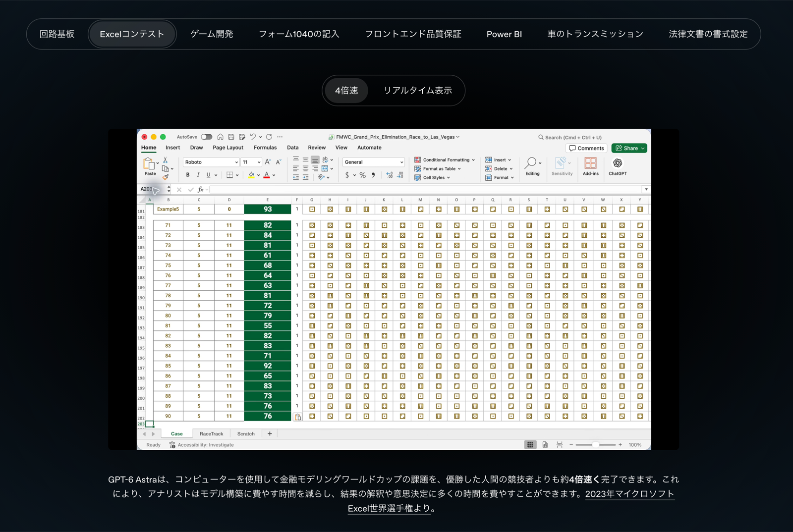Center text horizontally in the ribbon
The image size is (793, 532).
click(x=305, y=169)
